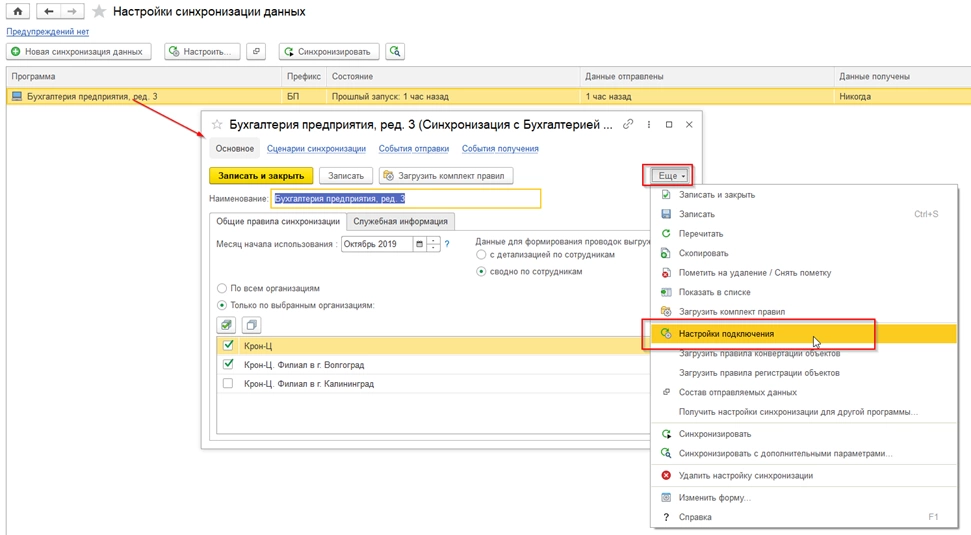Click the Настроить... button
Viewport: 971px width, 535px height.
click(202, 51)
